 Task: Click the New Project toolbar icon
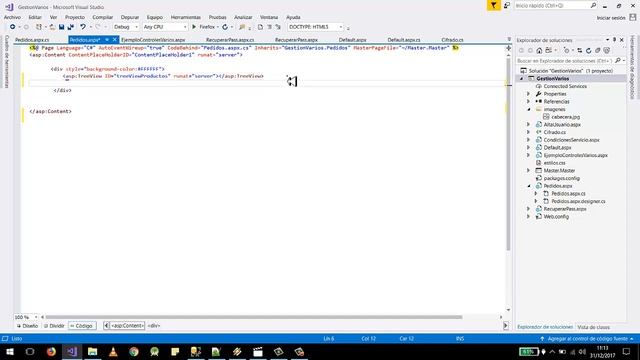pos(39,27)
